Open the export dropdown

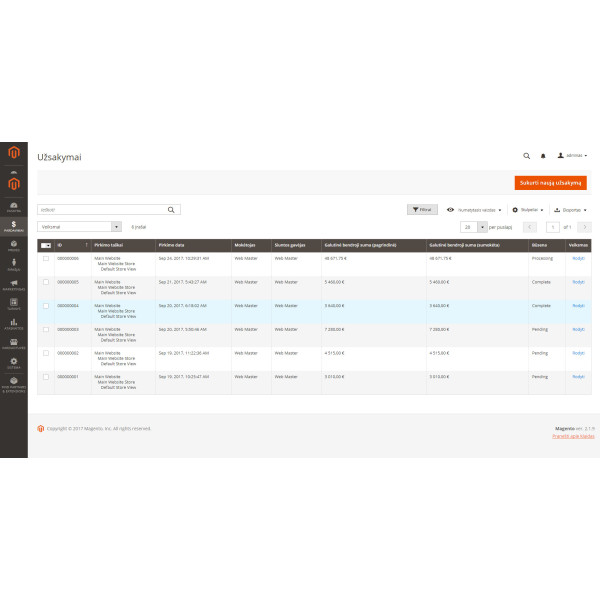pos(570,210)
